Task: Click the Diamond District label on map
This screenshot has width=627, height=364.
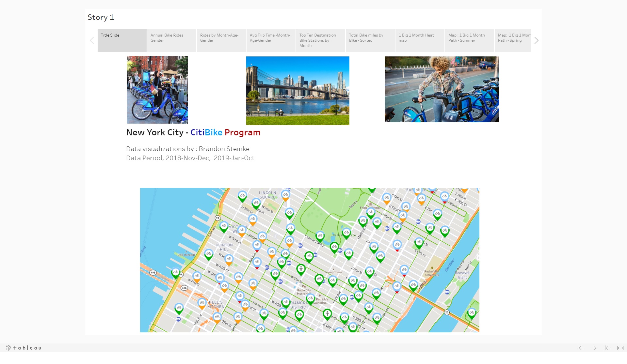Action: [299, 305]
